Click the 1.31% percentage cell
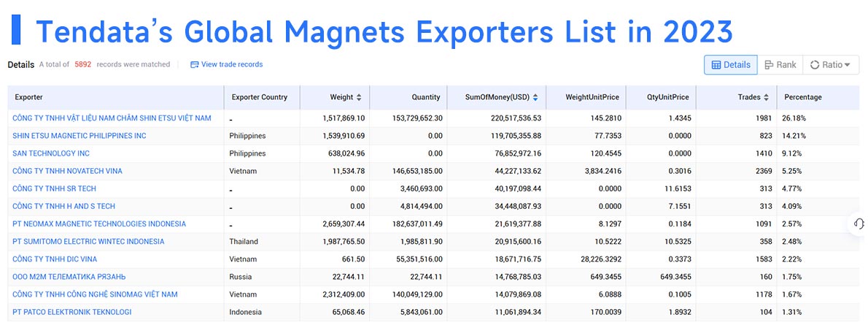 click(793, 312)
